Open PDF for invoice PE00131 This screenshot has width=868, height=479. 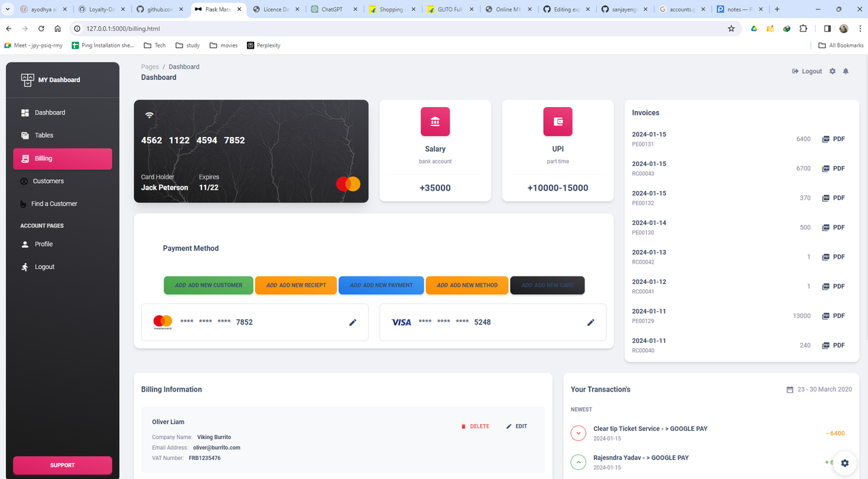click(833, 139)
